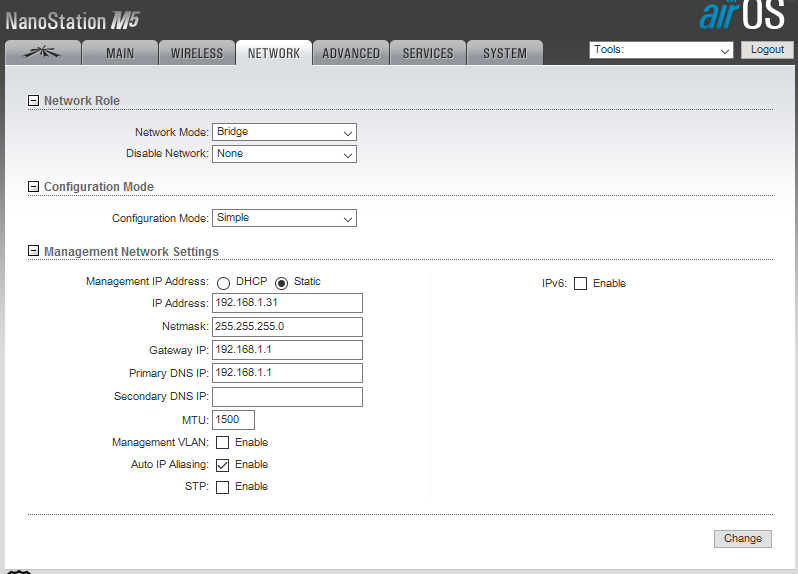
Task: Click the IP Address field
Action: tap(287, 303)
